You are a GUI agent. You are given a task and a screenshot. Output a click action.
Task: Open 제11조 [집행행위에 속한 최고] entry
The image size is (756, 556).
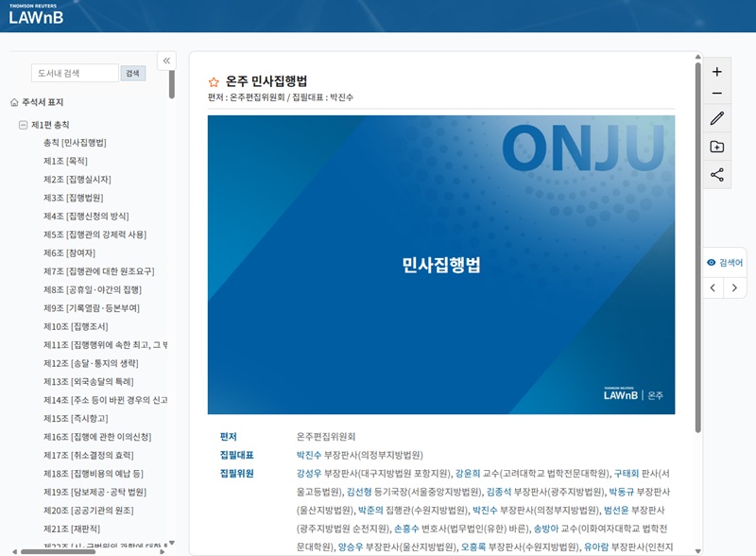pos(106,345)
